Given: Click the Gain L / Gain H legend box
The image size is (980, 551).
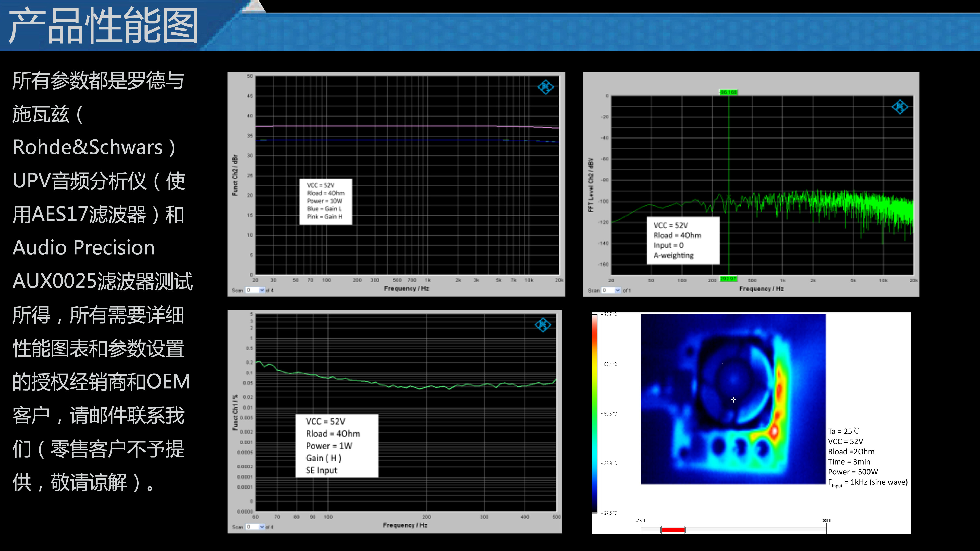Looking at the screenshot, I should pyautogui.click(x=326, y=202).
